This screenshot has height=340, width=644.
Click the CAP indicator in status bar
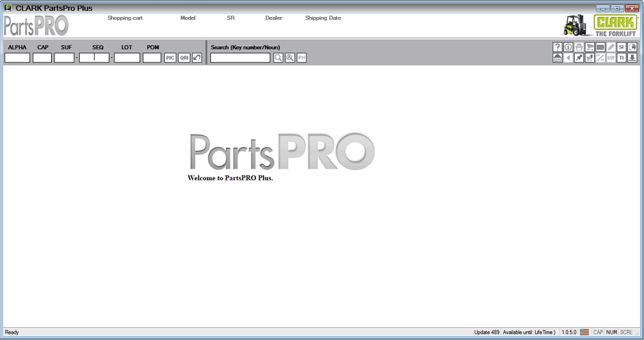[x=598, y=333]
